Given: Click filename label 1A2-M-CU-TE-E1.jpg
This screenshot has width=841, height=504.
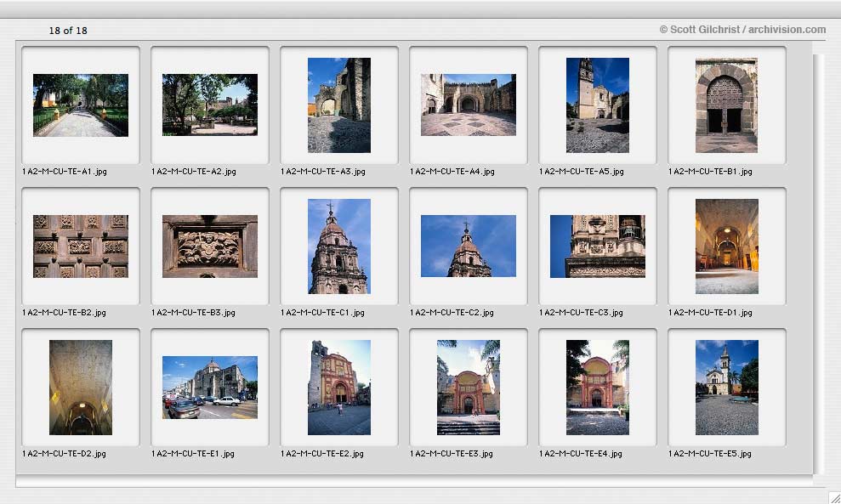Looking at the screenshot, I should (x=192, y=454).
